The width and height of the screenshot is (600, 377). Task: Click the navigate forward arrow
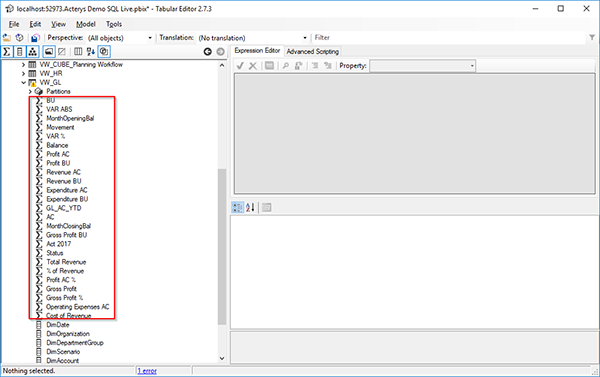pos(220,52)
